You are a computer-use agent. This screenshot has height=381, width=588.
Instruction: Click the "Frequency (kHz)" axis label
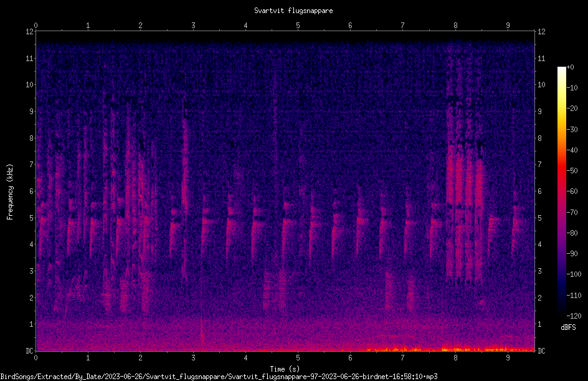coord(10,192)
